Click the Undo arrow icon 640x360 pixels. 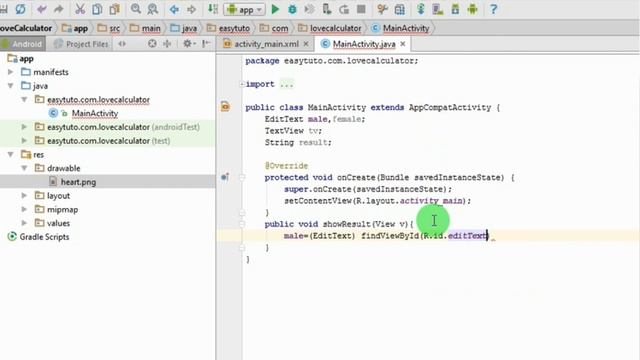41,9
